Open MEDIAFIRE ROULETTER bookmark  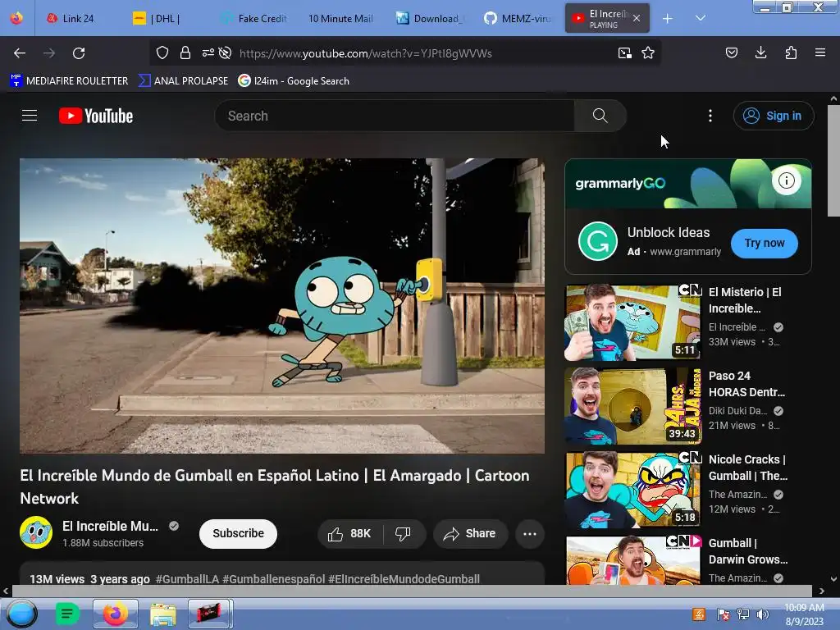tap(69, 81)
